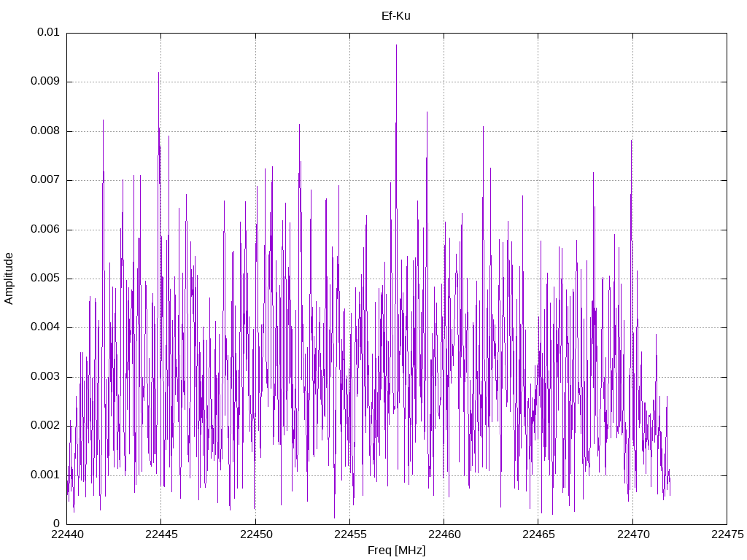Click y-axis tick value 0.005
This screenshot has width=747, height=560.
click(x=45, y=278)
